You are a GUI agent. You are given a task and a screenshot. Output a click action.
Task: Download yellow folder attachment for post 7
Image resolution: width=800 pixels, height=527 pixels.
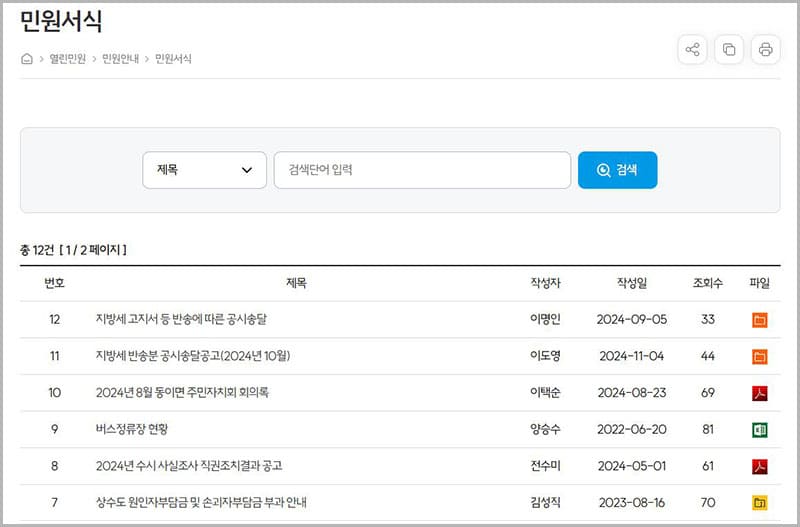tap(759, 502)
